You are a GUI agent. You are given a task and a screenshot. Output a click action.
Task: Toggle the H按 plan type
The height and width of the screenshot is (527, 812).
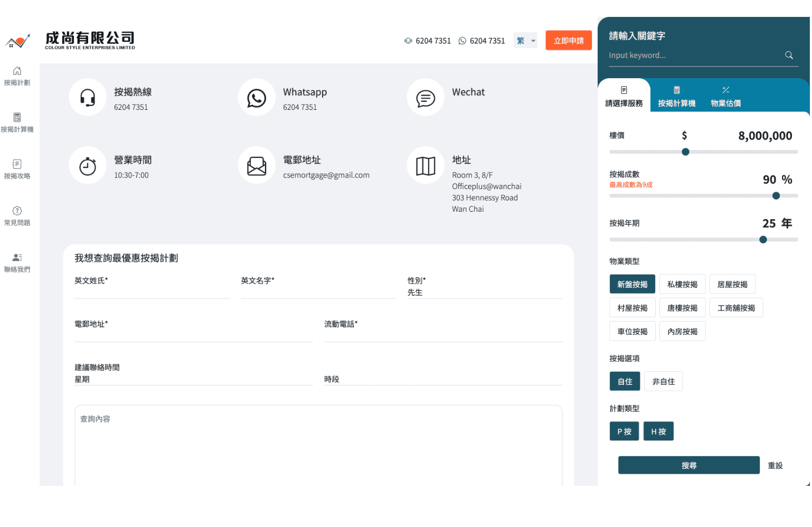(658, 431)
